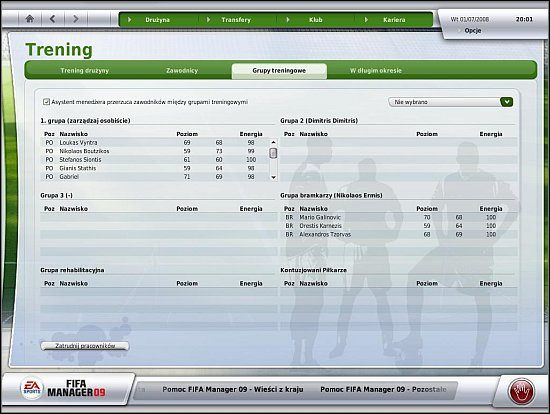550x414 pixels.
Task: Open the Kariera menu
Action: (x=394, y=20)
